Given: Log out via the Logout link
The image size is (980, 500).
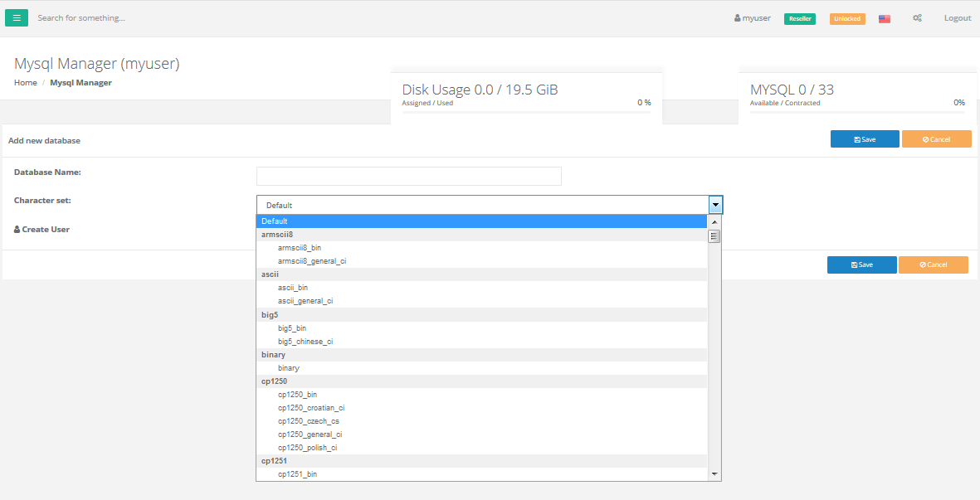Looking at the screenshot, I should [958, 18].
